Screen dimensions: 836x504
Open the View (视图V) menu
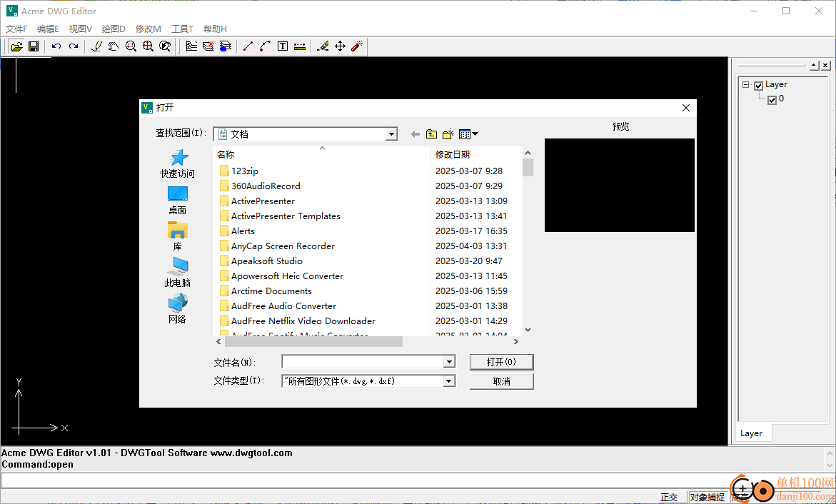(x=81, y=29)
